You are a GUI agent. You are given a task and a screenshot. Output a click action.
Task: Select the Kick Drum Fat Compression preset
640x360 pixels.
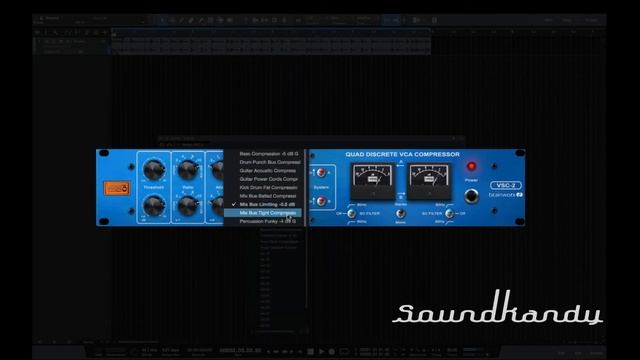(x=264, y=188)
